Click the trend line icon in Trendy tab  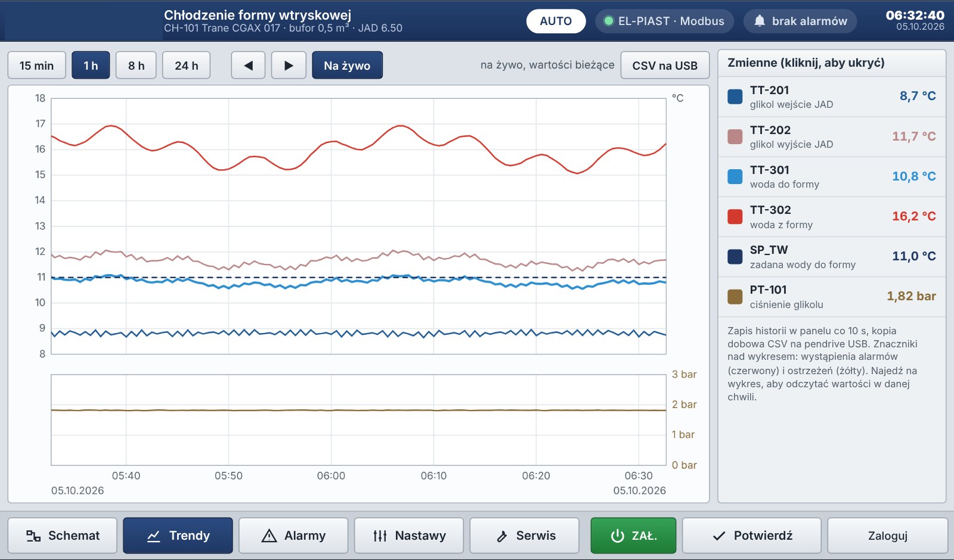click(x=154, y=536)
